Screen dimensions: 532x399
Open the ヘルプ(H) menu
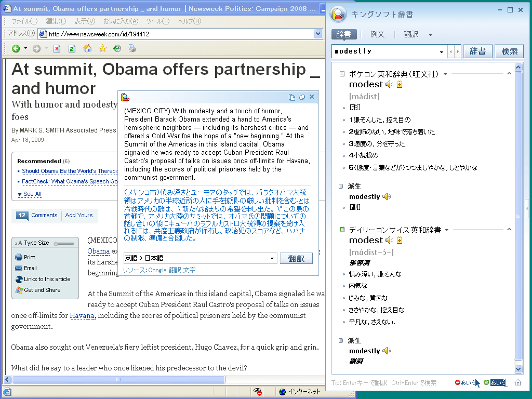click(189, 21)
